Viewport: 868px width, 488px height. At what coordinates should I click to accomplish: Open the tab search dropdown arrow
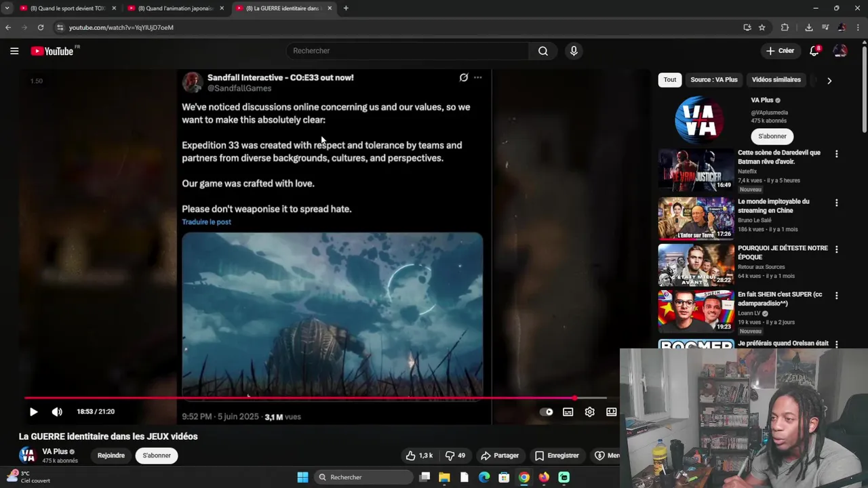pyautogui.click(x=7, y=8)
